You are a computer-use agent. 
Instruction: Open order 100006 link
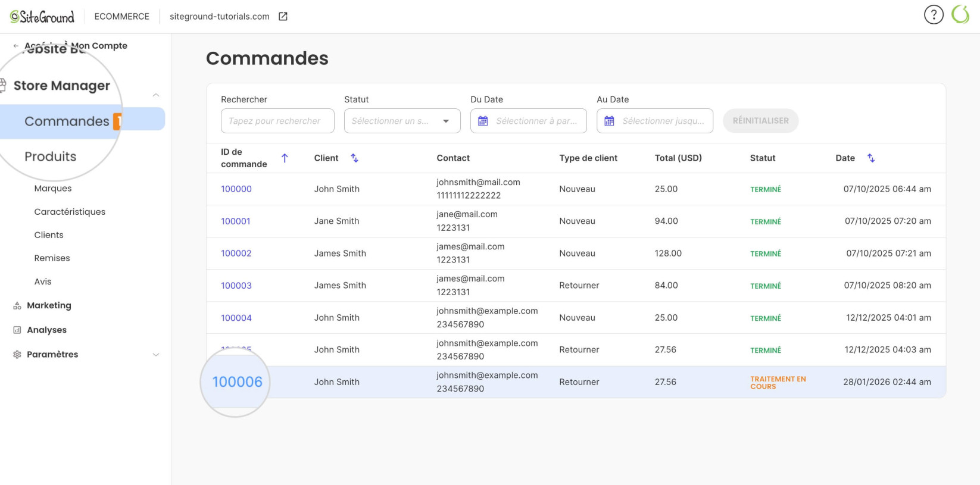[238, 382]
